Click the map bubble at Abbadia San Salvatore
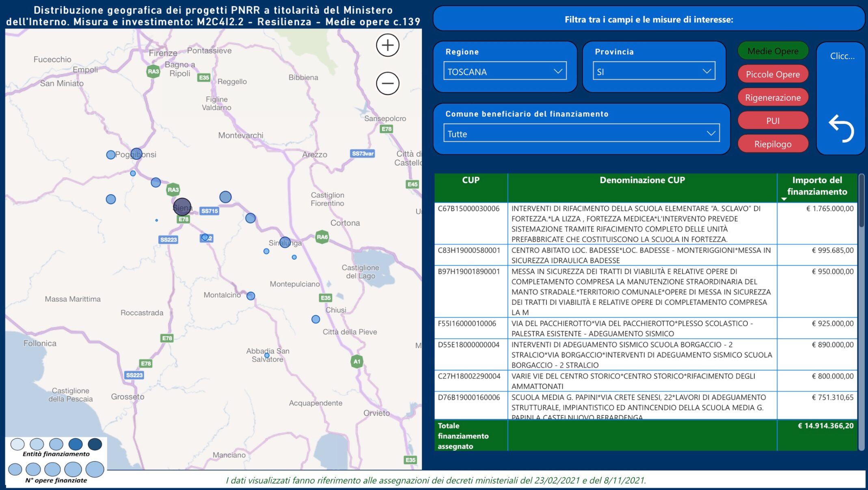Viewport: 868px width, 490px height. click(x=267, y=356)
